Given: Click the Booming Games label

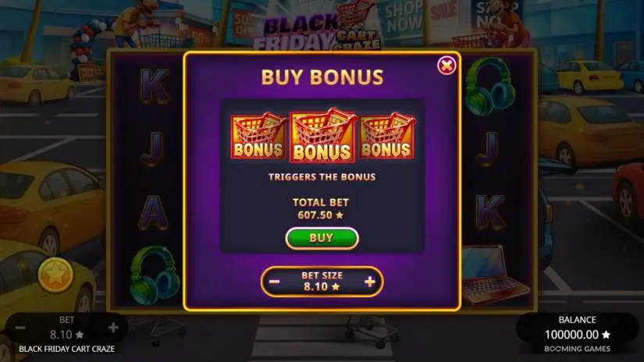Looking at the screenshot, I should [x=577, y=349].
